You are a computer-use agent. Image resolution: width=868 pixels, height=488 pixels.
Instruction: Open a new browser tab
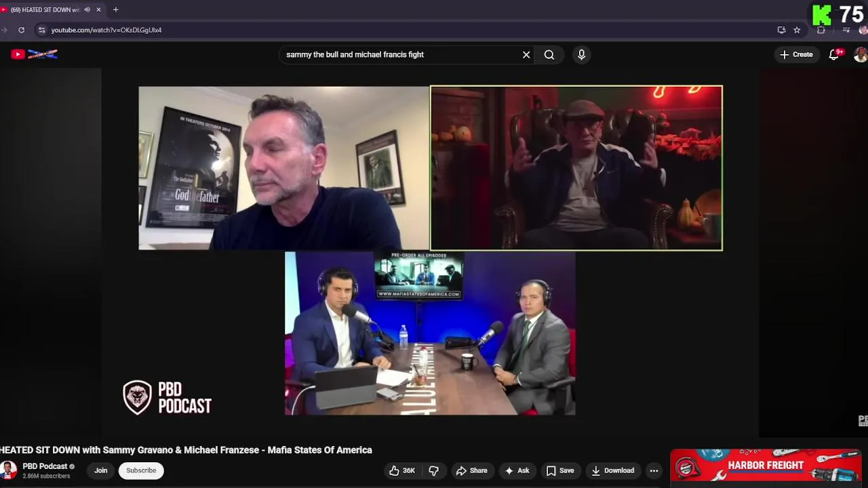[115, 9]
